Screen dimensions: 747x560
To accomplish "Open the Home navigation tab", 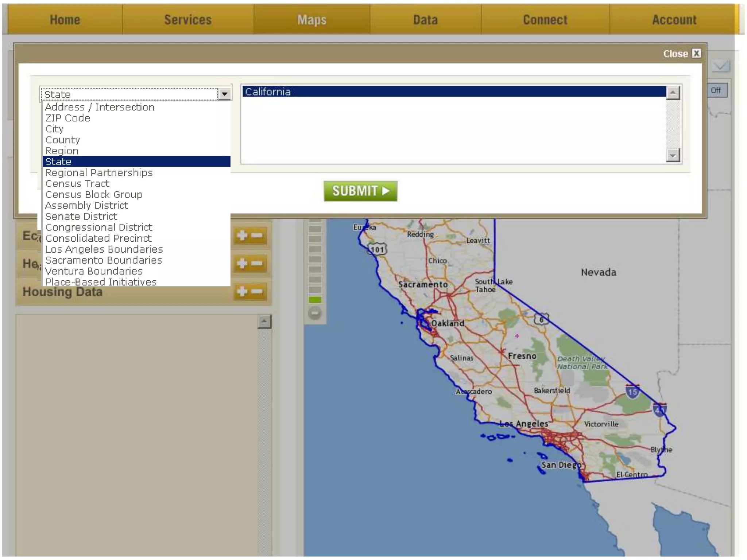I will click(65, 20).
